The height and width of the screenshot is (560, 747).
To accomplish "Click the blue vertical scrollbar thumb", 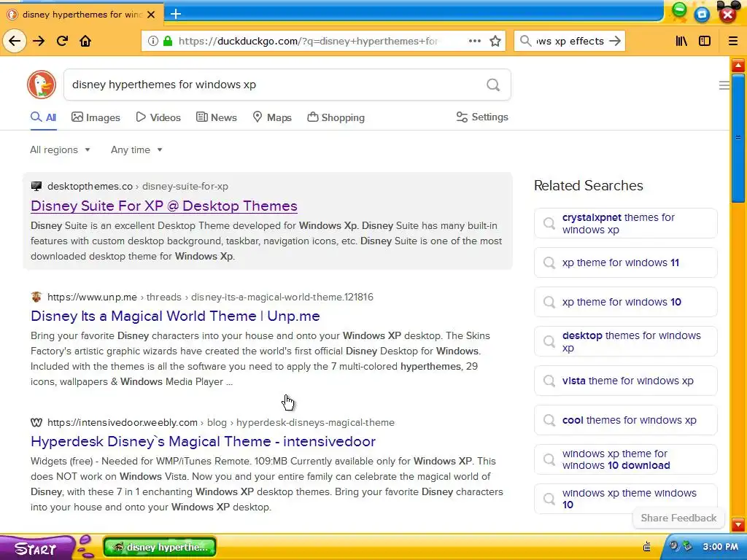I will [x=738, y=138].
